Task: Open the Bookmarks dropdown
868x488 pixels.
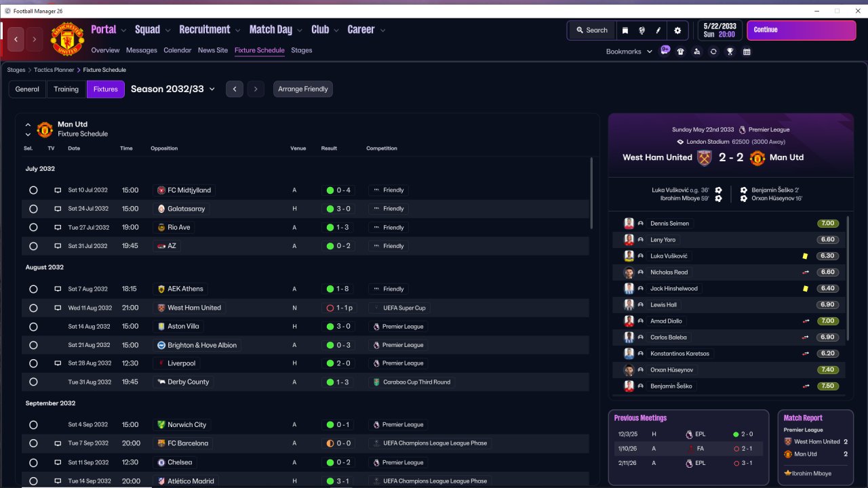Action: coord(629,52)
